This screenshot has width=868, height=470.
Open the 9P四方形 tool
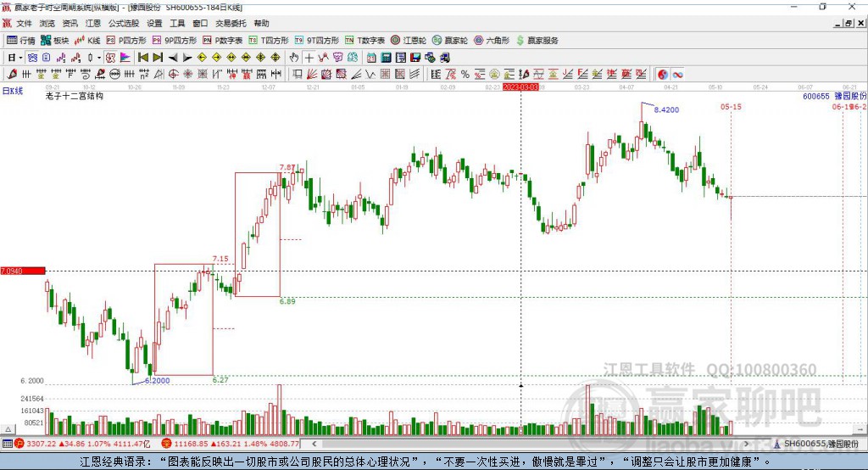point(175,41)
